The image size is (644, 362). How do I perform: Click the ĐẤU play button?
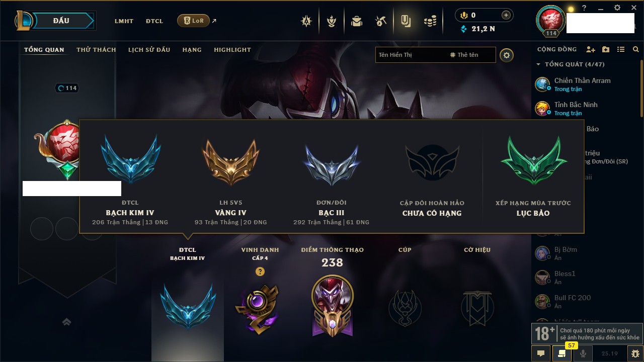[x=60, y=21]
